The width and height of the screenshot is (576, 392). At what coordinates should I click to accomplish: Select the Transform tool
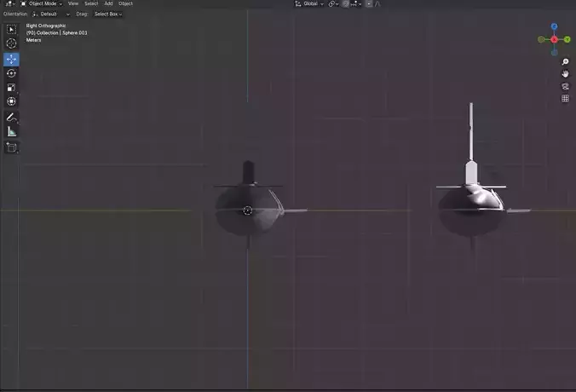[11, 101]
